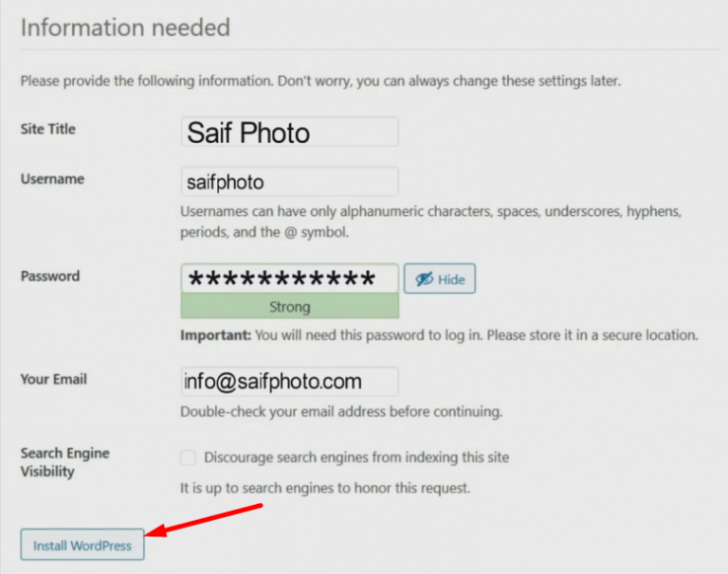The image size is (728, 574).
Task: Click the green Strong password strength bar
Action: click(290, 306)
